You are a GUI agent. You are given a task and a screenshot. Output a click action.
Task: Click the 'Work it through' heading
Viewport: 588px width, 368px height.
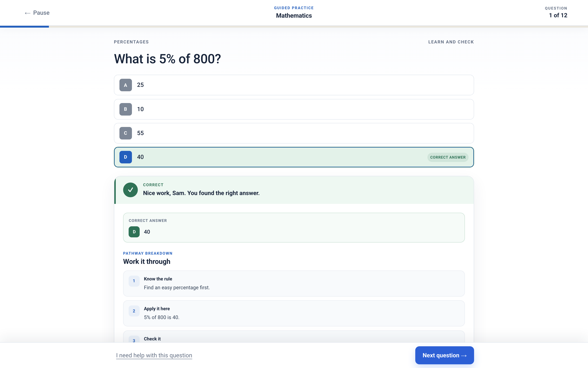coord(147,261)
